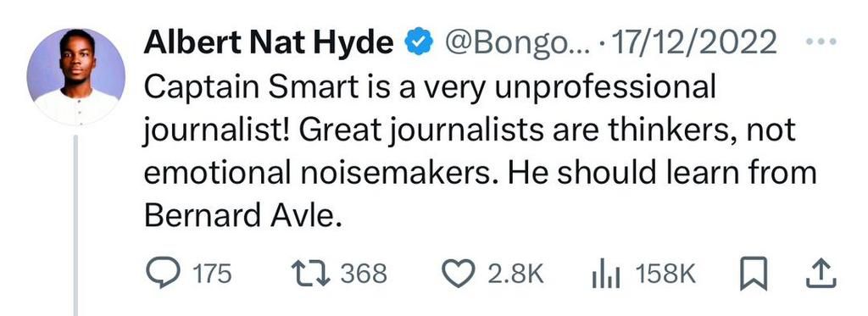Click the 158K views count
The image size is (868, 316).
click(665, 274)
